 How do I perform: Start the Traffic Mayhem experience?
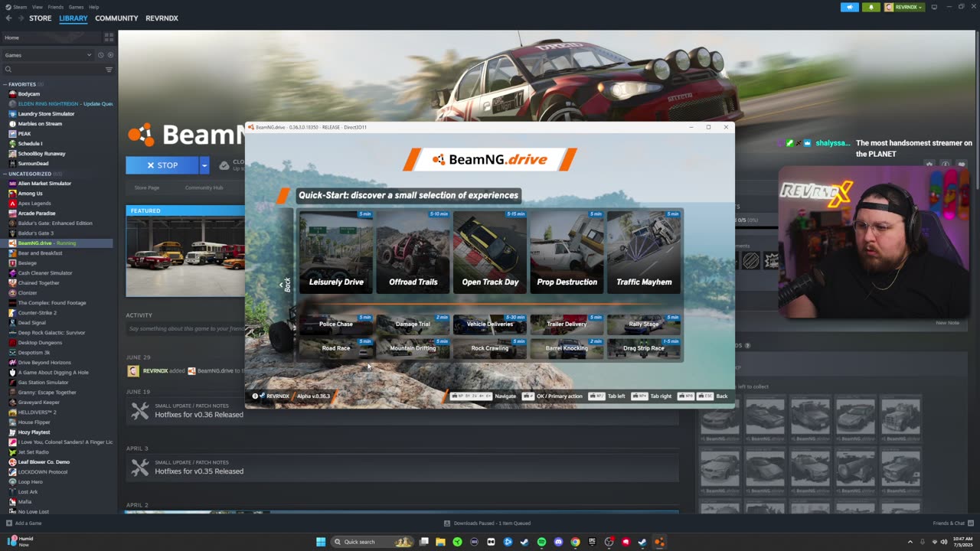tap(644, 252)
